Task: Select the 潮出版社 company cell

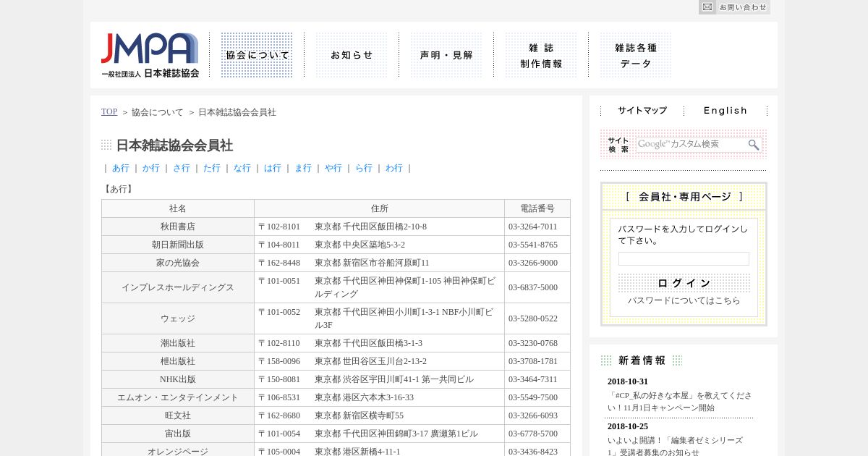Action: (178, 343)
